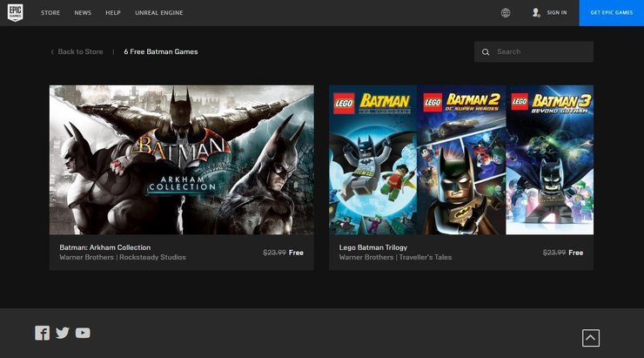Go Back to Store
This screenshot has height=358, width=644.
coord(80,51)
